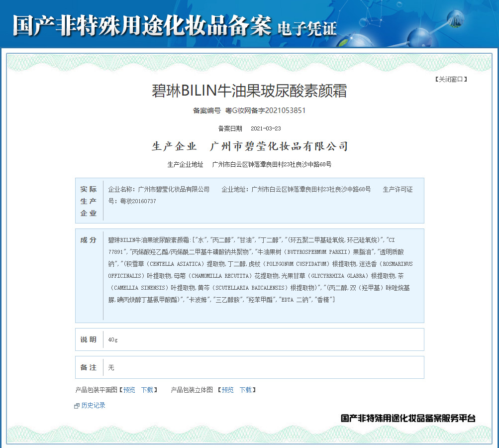
Task: Click the 40g description value
Action: (x=113, y=339)
